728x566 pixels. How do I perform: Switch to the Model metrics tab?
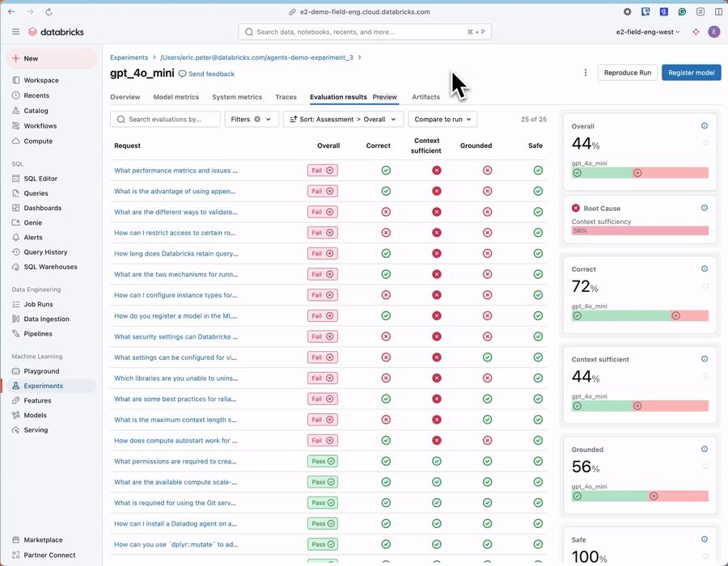pos(176,97)
